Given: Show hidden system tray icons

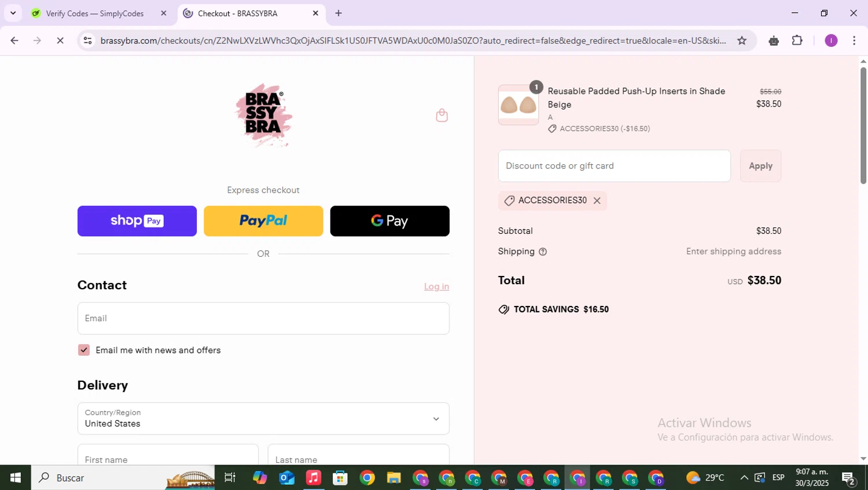Looking at the screenshot, I should tap(744, 478).
